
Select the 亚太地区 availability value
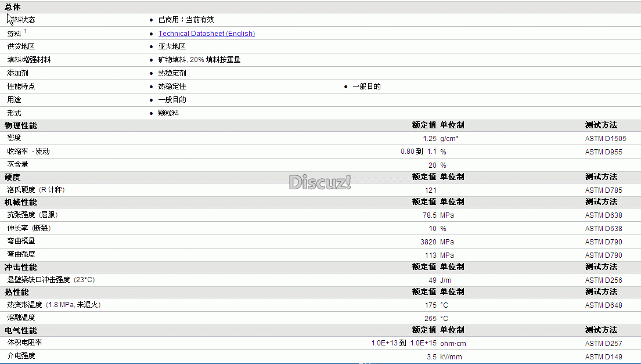[x=172, y=46]
